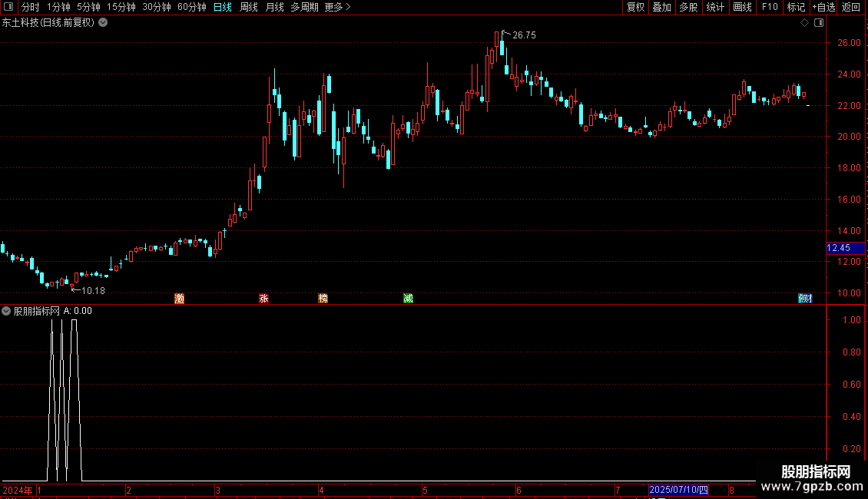Click the 减 event marker
The image size is (868, 499).
point(409,299)
